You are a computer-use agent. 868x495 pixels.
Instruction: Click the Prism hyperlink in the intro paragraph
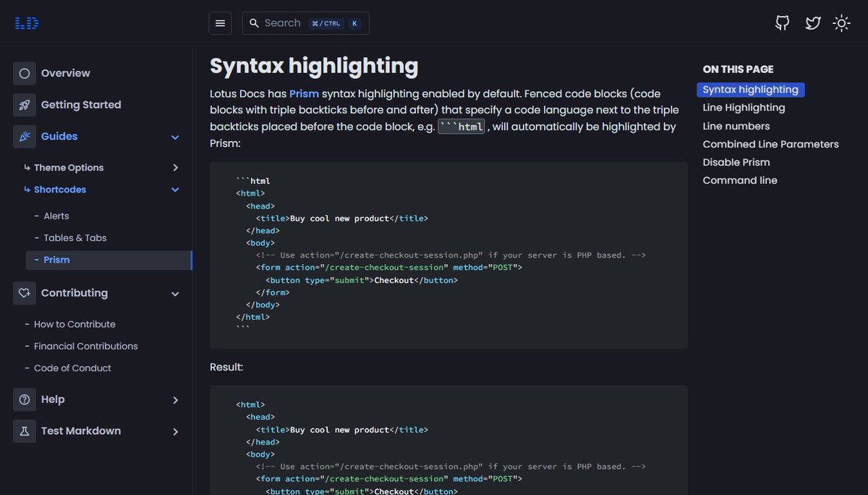pos(304,93)
